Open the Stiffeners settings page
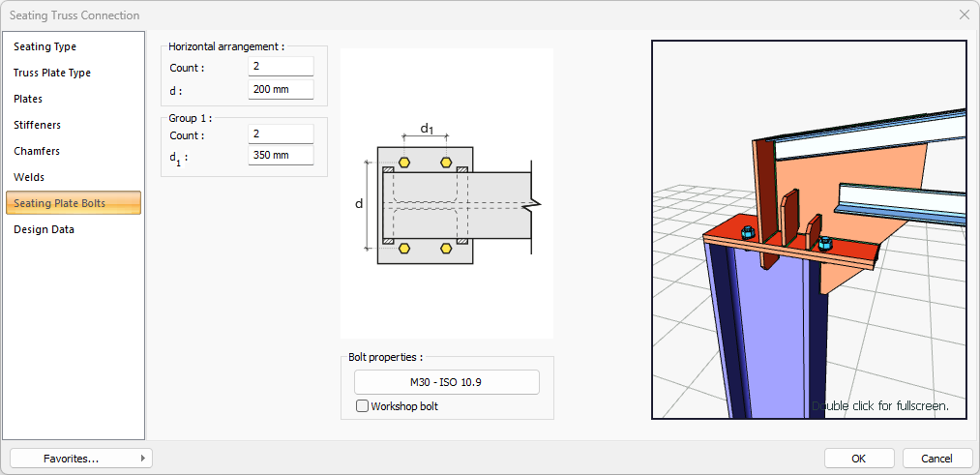 (x=37, y=125)
